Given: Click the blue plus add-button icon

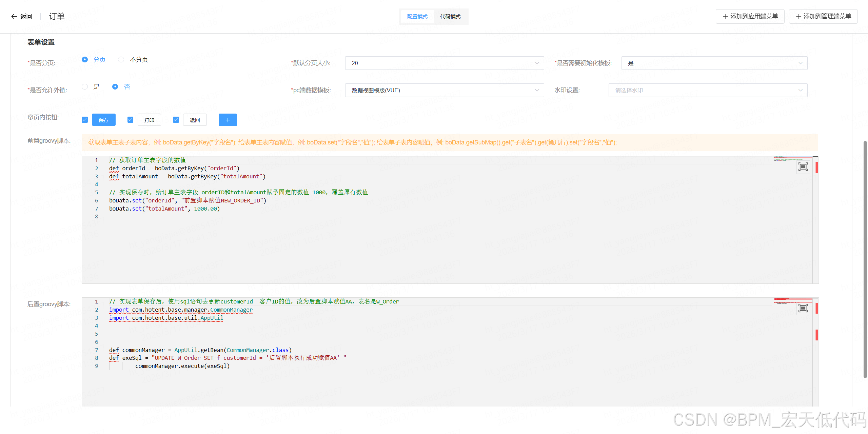Looking at the screenshot, I should (228, 120).
